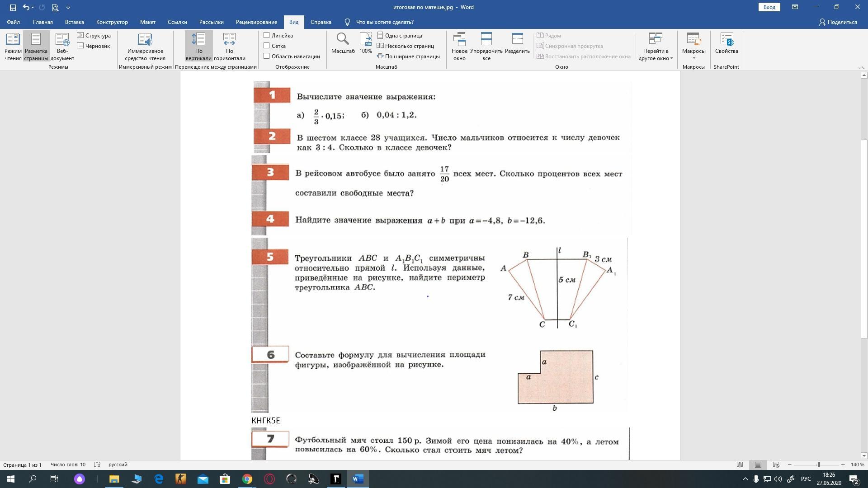868x488 pixels.
Task: Open the Macros (Макросы) dropdown
Action: pos(693,47)
